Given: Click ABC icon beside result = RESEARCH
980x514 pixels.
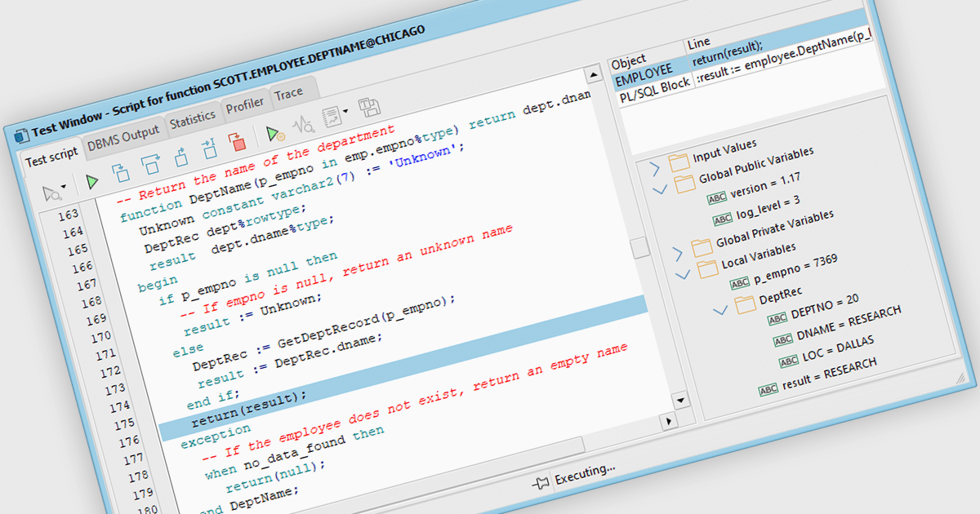Looking at the screenshot, I should click(x=768, y=390).
